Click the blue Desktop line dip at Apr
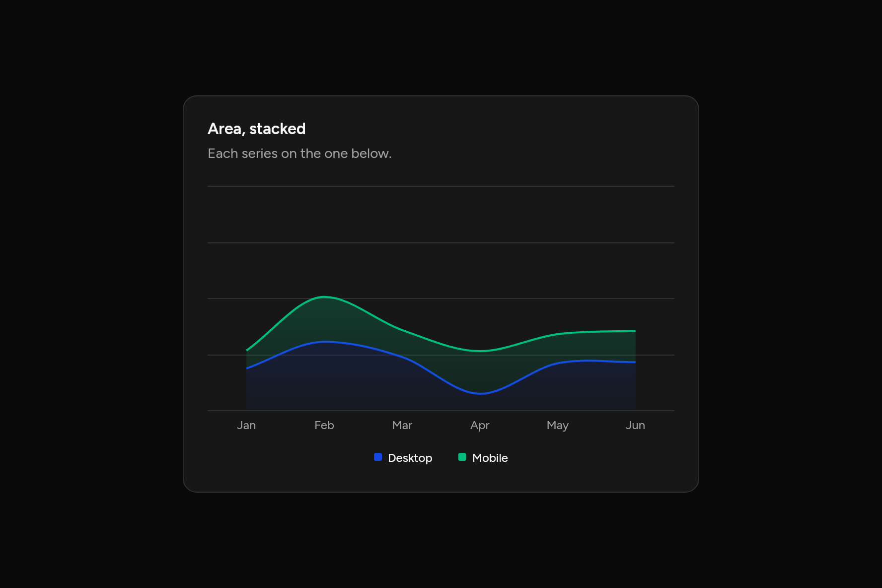Image resolution: width=882 pixels, height=588 pixels. click(480, 393)
